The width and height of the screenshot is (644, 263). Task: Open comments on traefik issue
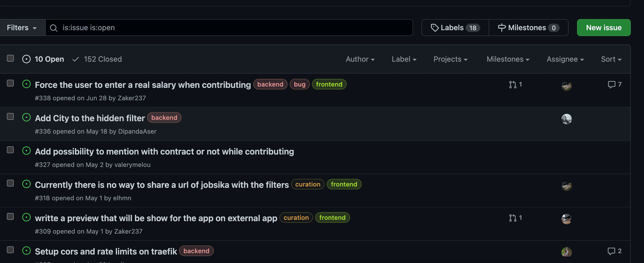tap(614, 251)
